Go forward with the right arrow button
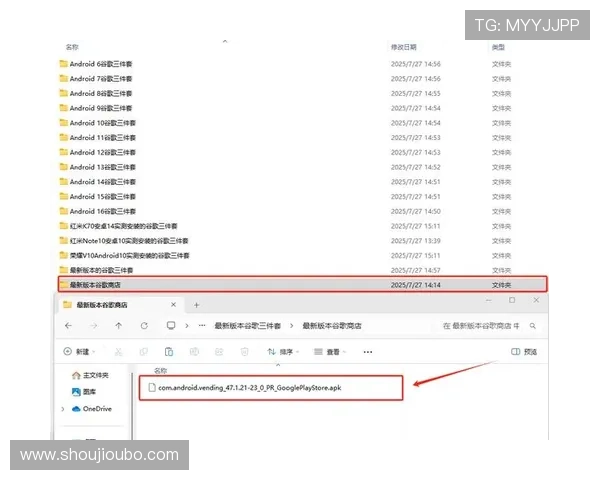Image resolution: width=600 pixels, height=480 pixels. point(93,326)
